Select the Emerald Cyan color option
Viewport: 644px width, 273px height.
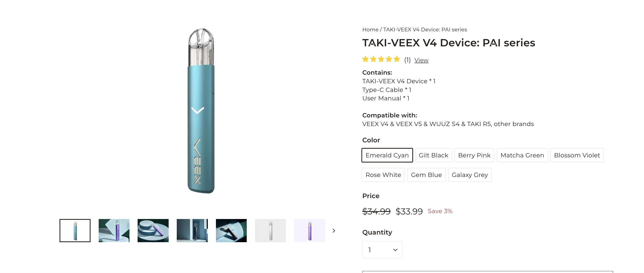[x=387, y=155]
